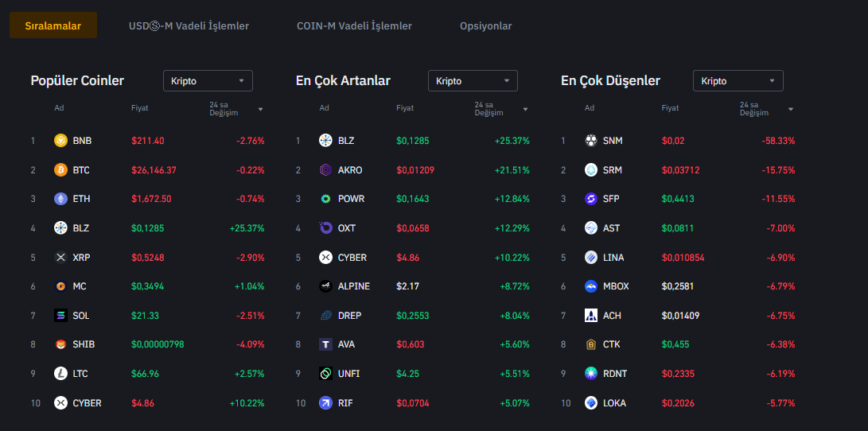
Task: Click the ETH ethereum icon
Action: 60,199
